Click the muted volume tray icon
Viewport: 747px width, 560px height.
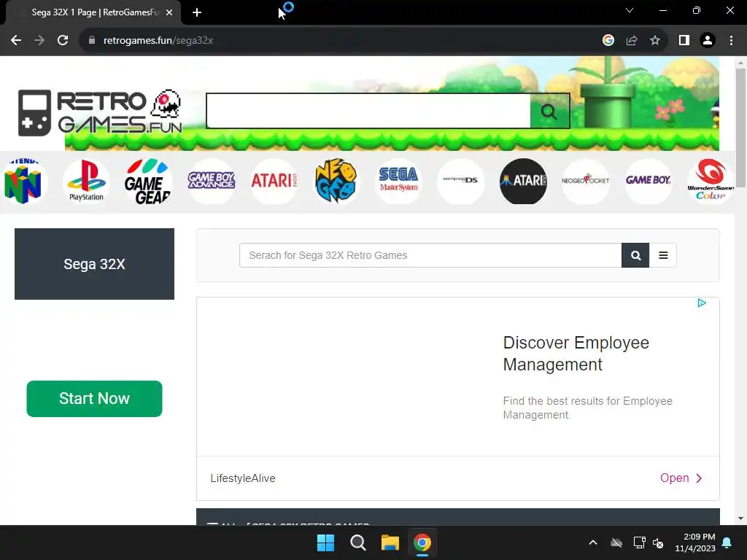tap(659, 542)
